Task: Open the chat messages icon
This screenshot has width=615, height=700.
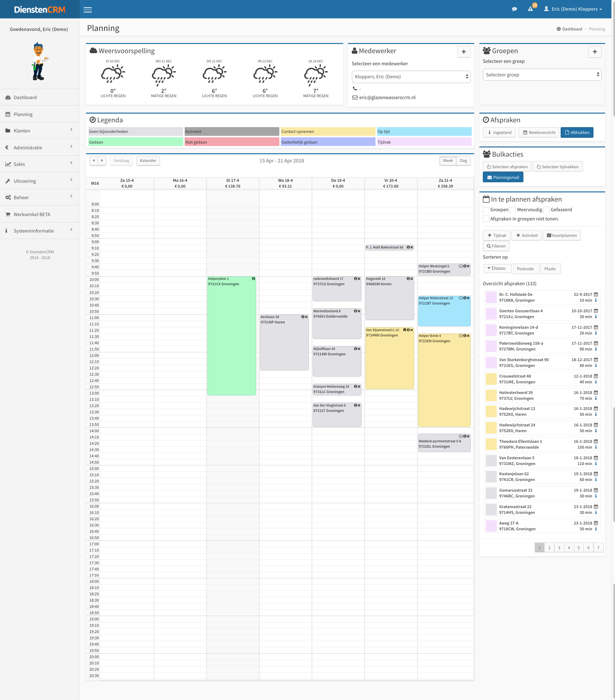Action: (514, 9)
